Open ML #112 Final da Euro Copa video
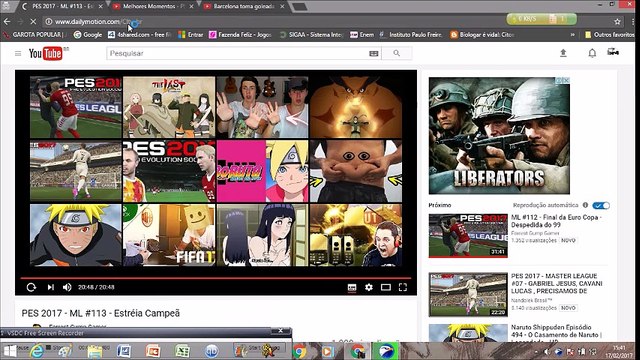 click(x=555, y=221)
